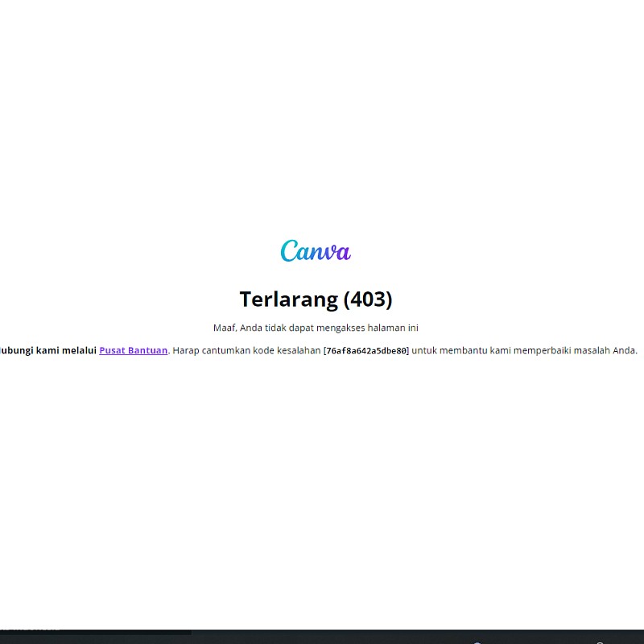644x644 pixels.
Task: Click the error code 76af8a642a5dbe80
Action: 366,351
